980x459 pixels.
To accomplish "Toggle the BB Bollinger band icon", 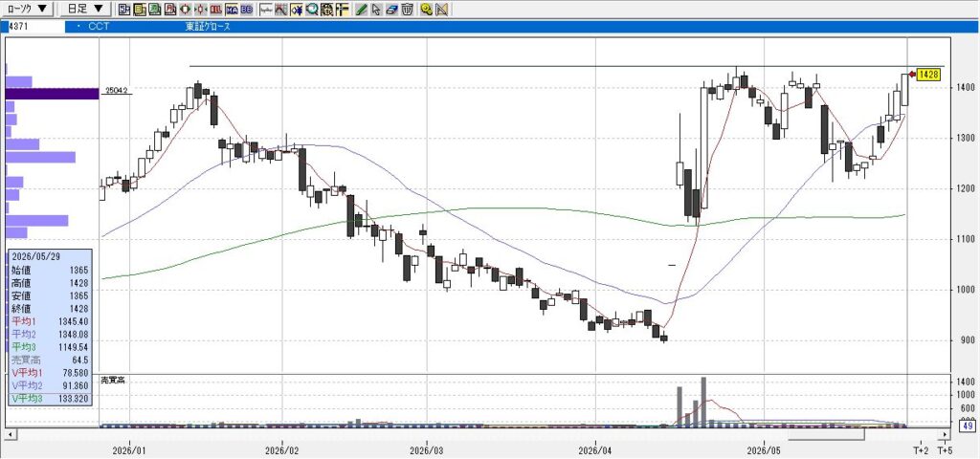I will tap(246, 10).
